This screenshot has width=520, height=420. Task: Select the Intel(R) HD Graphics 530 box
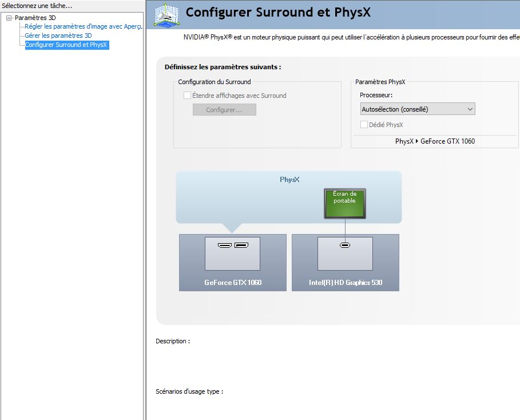click(345, 263)
